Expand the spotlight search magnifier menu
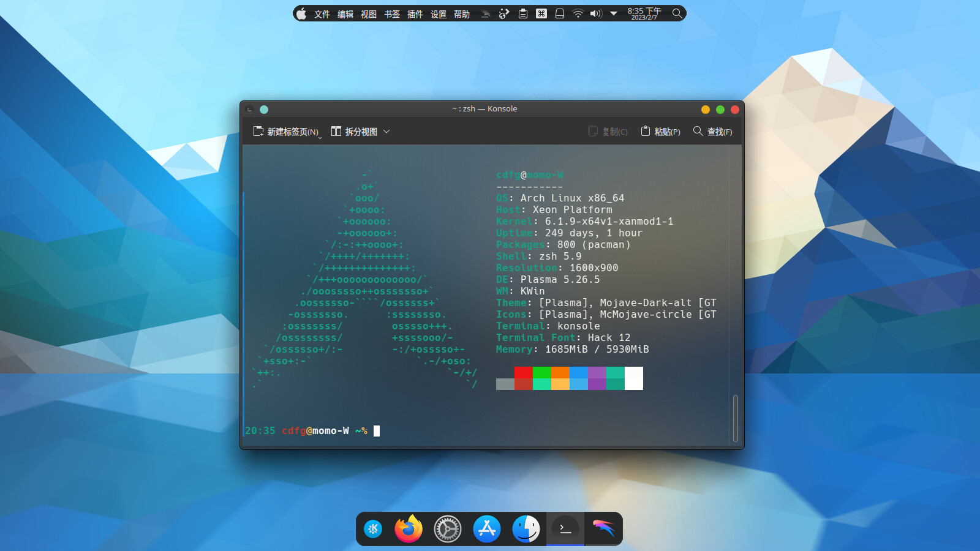Viewport: 980px width, 551px height. point(676,13)
